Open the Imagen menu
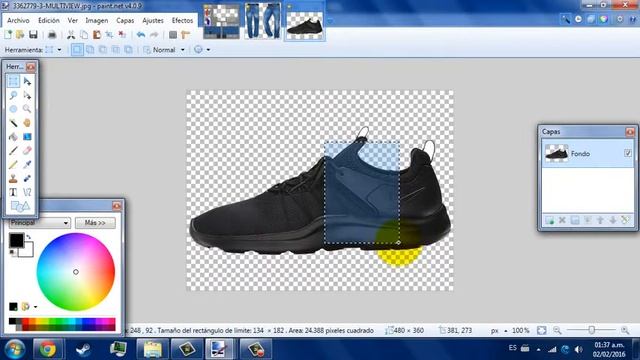This screenshot has height=360, width=640. tap(97, 20)
